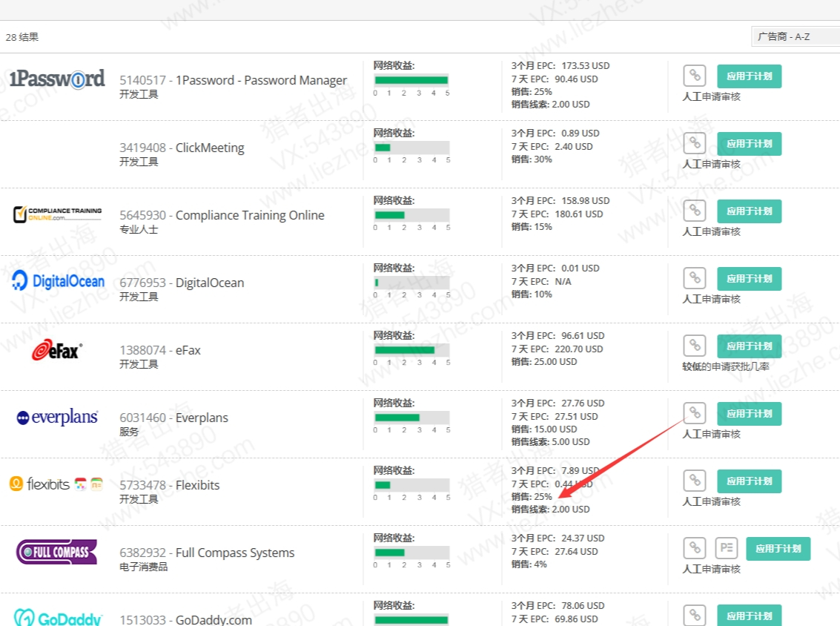Open the flexibits logo

(x=56, y=484)
